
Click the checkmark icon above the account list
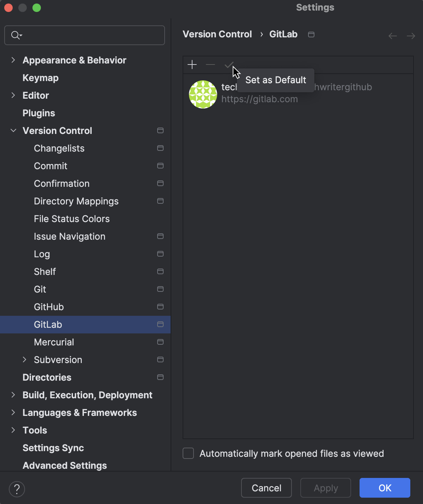[x=229, y=65]
